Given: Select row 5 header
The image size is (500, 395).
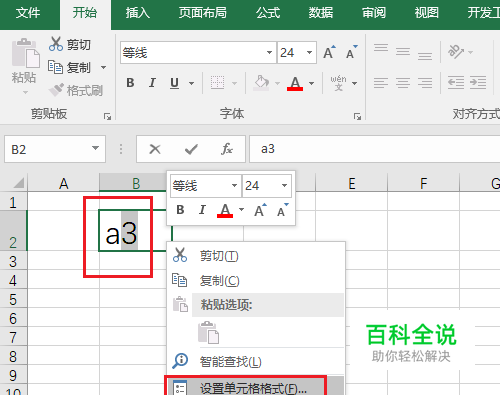Looking at the screenshot, I should 13,299.
